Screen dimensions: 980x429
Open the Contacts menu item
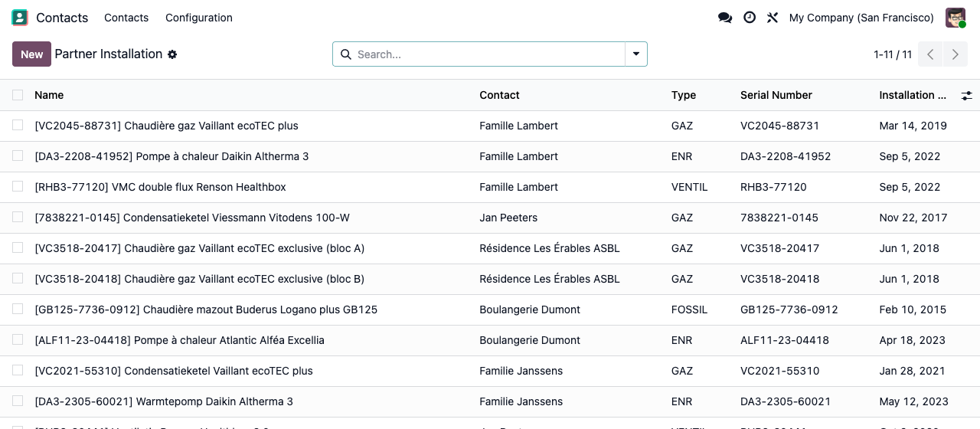pos(126,18)
